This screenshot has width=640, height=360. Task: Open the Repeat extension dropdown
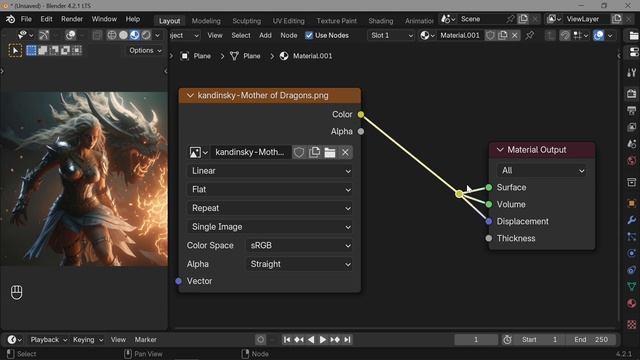(270, 208)
